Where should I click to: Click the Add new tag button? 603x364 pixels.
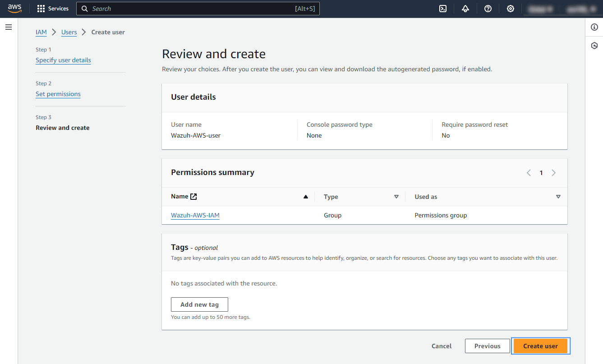tap(199, 304)
